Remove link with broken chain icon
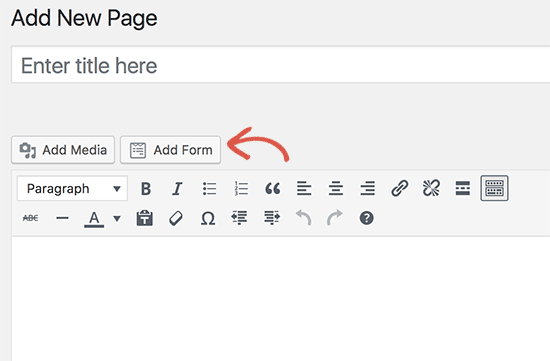This screenshot has width=550, height=361. pyautogui.click(x=431, y=189)
